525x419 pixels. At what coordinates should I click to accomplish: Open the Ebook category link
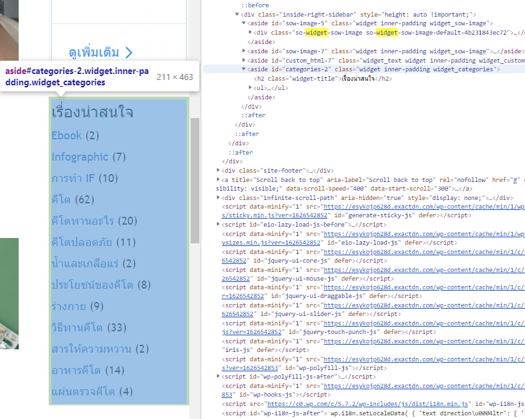[67, 135]
